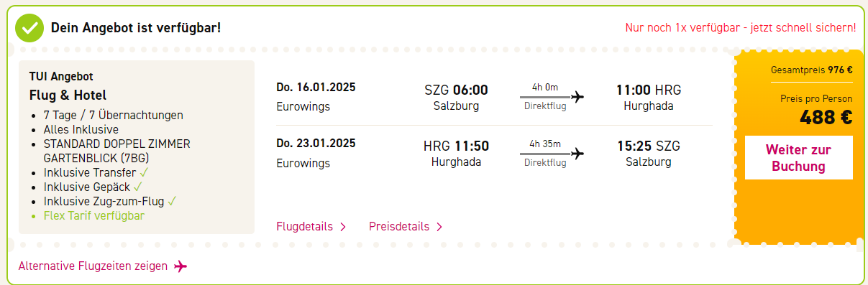Image resolution: width=868 pixels, height=285 pixels.
Task: Expand Flugdetails via its chevron arrow
Action: point(343,227)
